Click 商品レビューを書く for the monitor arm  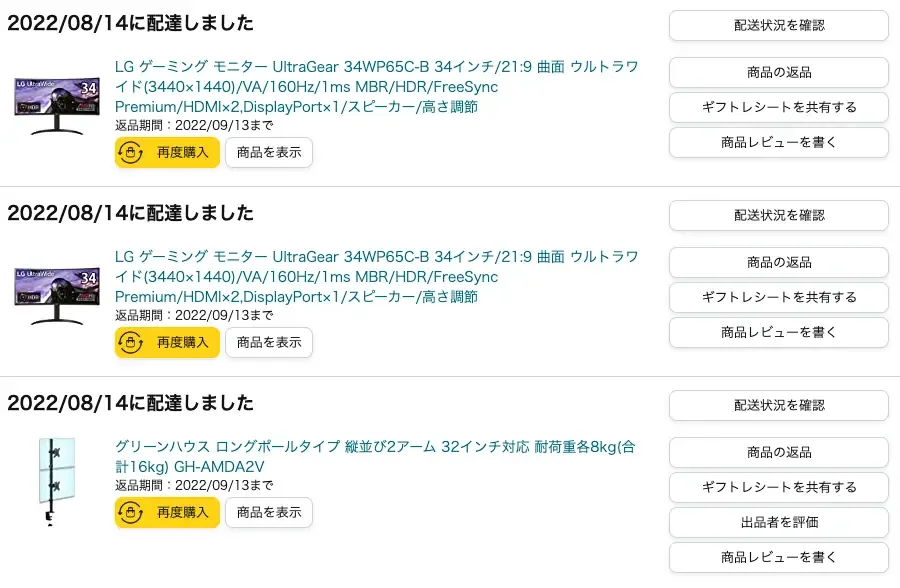pos(779,558)
